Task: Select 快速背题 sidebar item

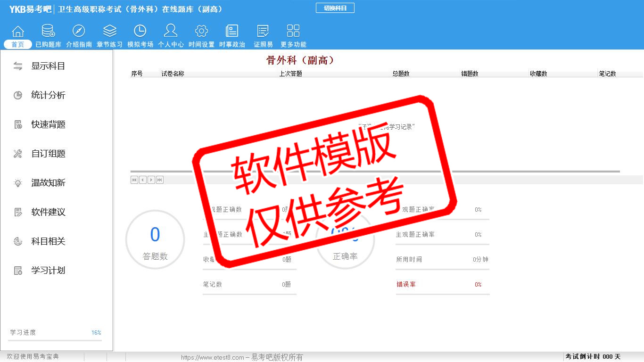Action: pyautogui.click(x=48, y=124)
